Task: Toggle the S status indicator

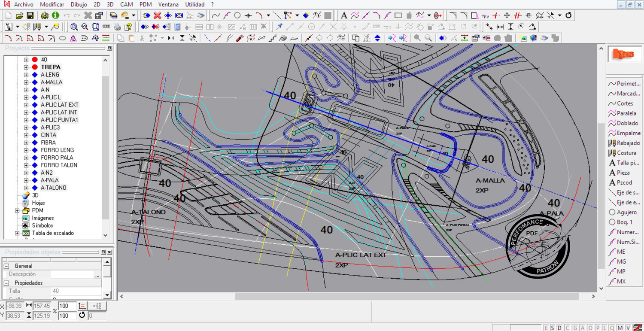Action: pyautogui.click(x=553, y=328)
